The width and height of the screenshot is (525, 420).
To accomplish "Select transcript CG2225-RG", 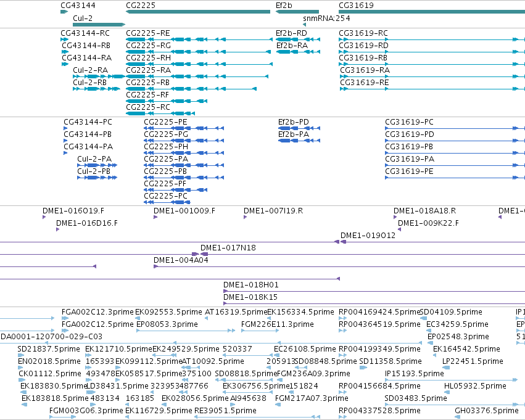I will point(148,46).
